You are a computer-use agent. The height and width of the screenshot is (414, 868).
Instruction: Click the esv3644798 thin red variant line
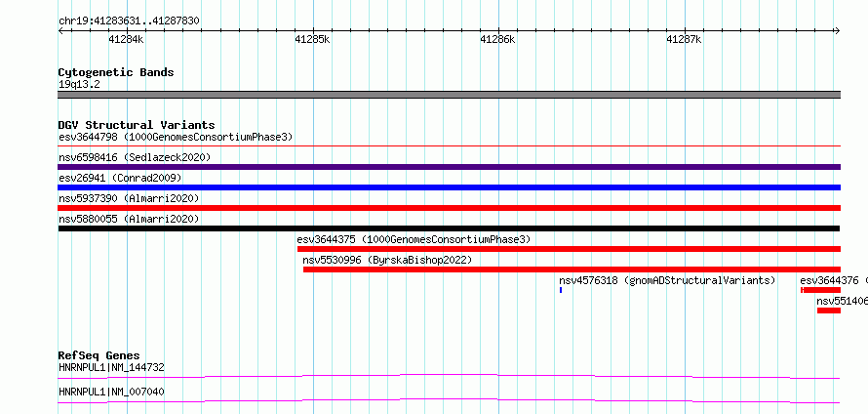(x=449, y=146)
